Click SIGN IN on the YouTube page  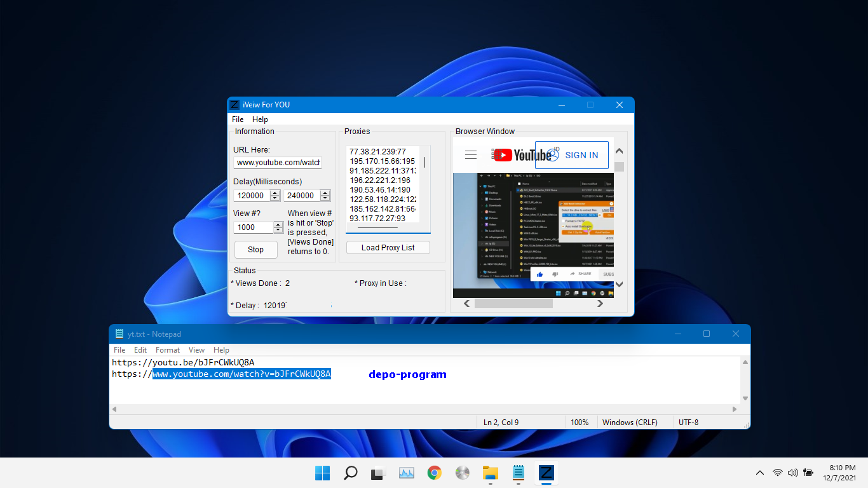click(572, 155)
